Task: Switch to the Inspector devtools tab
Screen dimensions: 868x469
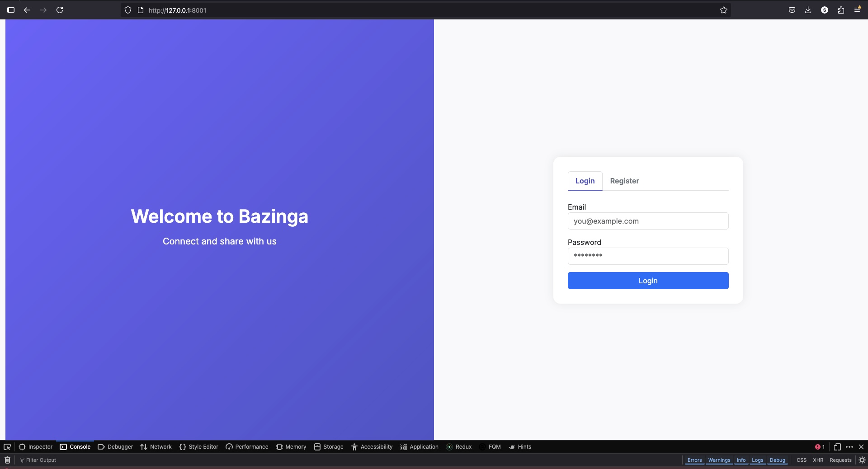Action: click(36, 447)
